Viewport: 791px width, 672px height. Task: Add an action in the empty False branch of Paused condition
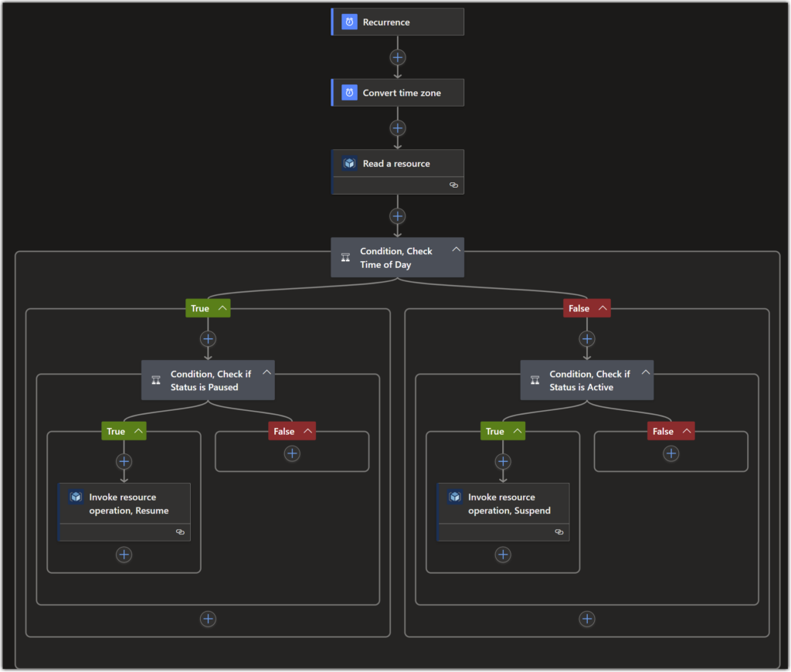pyautogui.click(x=292, y=455)
